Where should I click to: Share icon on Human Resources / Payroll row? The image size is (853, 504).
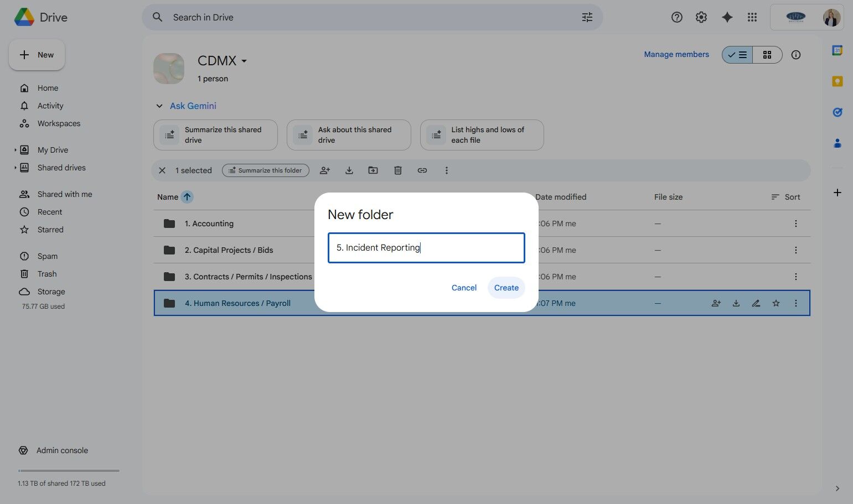point(716,303)
